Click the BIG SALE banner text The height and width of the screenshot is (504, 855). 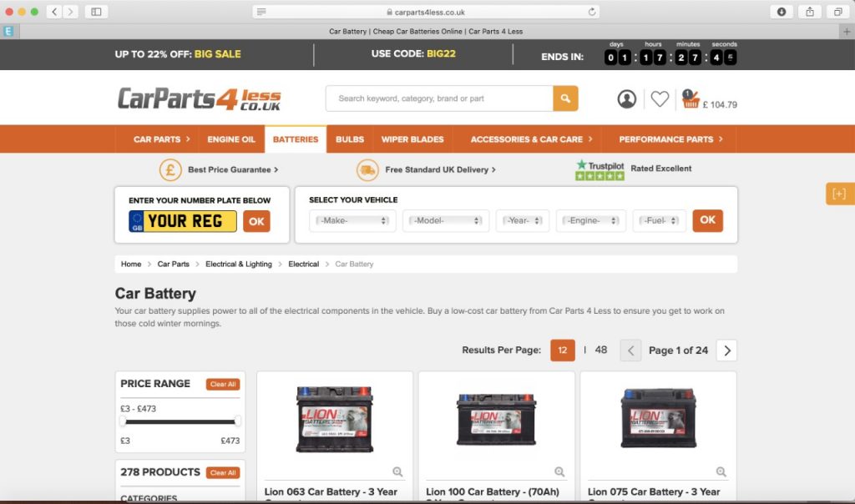[218, 54]
